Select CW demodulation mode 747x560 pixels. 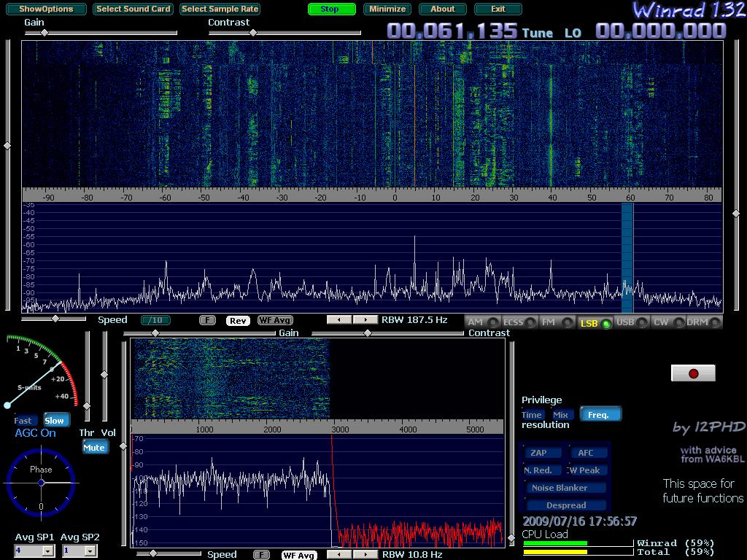[x=668, y=322]
